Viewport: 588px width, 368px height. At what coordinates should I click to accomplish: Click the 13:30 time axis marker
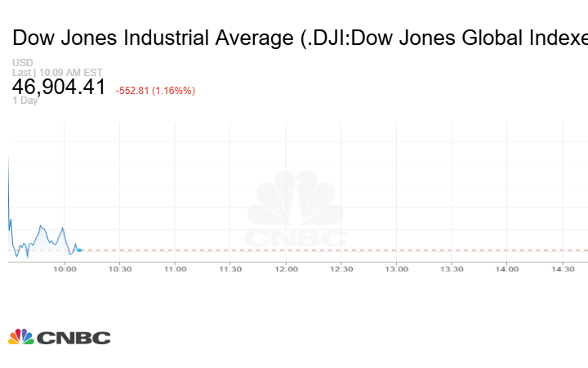(x=452, y=268)
